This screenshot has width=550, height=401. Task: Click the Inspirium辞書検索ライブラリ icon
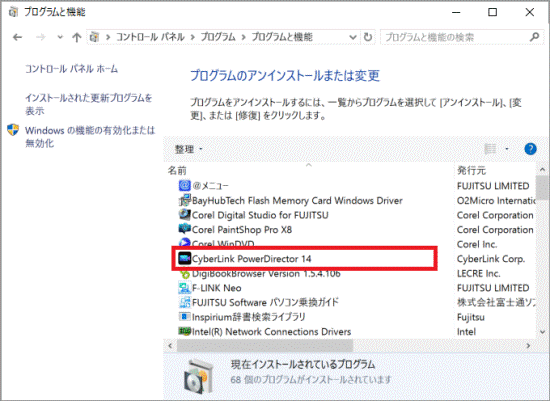click(x=185, y=316)
